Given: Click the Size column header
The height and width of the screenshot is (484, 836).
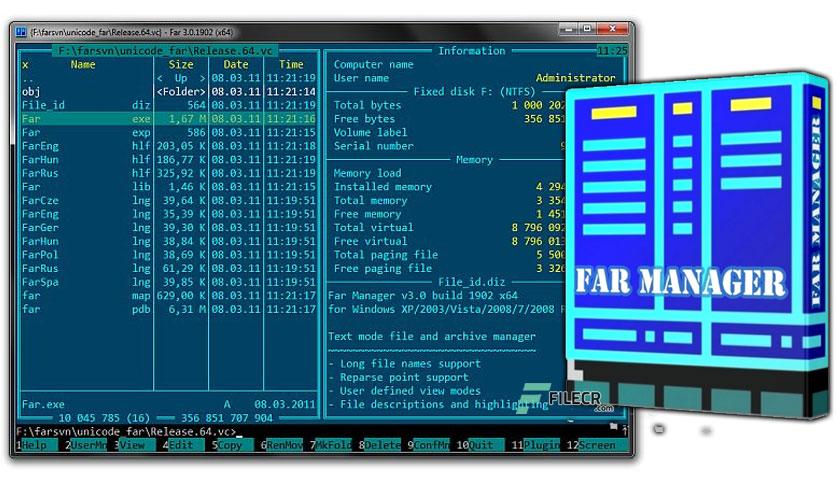Looking at the screenshot, I should (181, 64).
